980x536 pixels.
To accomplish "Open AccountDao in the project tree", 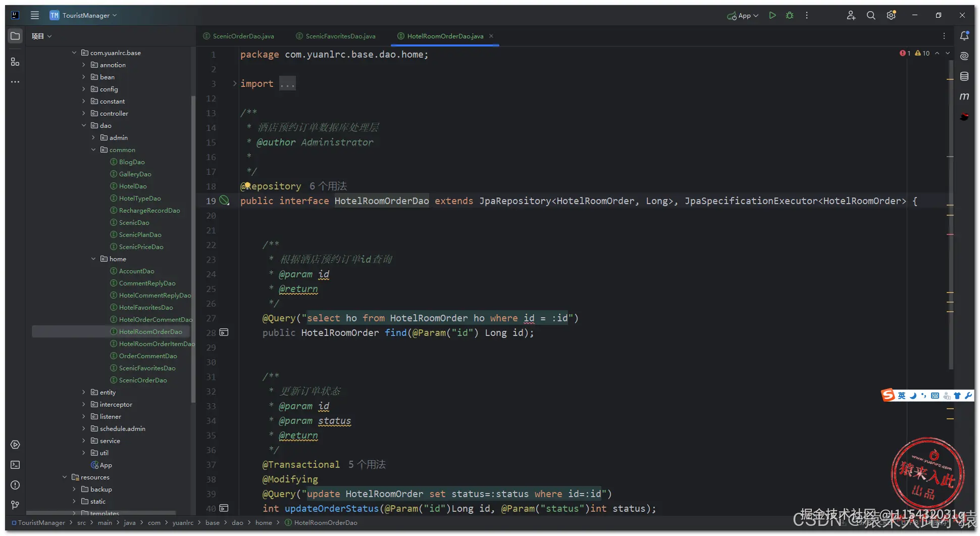I will tap(132, 271).
